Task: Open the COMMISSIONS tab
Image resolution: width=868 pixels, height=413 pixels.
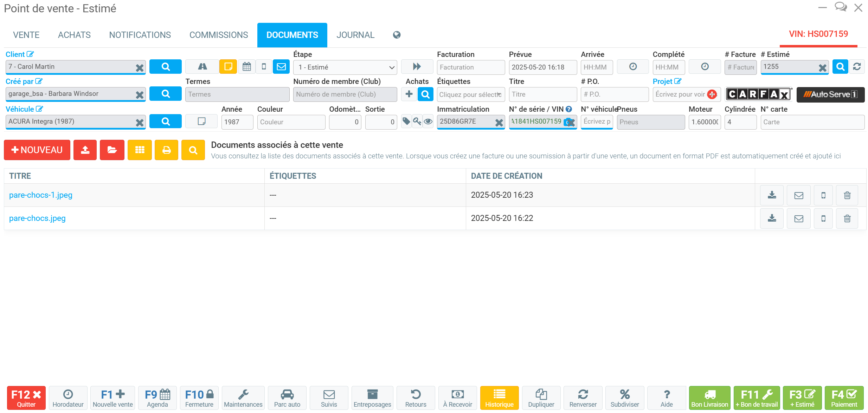Action: coord(218,35)
